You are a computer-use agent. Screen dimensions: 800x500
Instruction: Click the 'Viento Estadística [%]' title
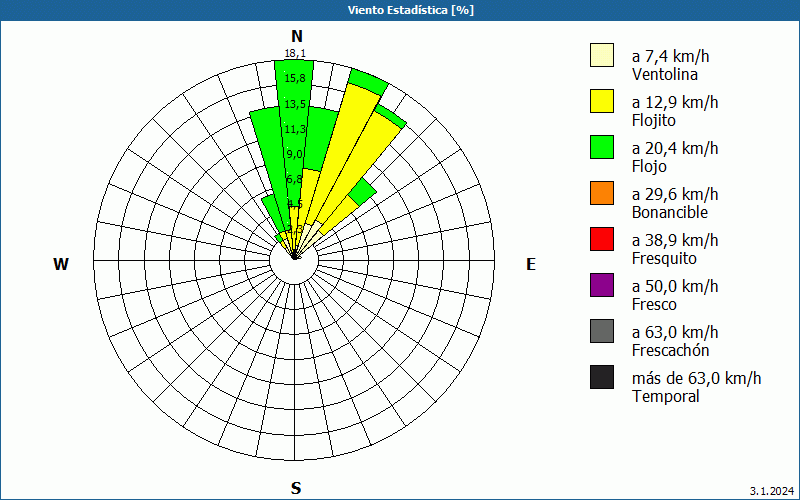click(411, 10)
